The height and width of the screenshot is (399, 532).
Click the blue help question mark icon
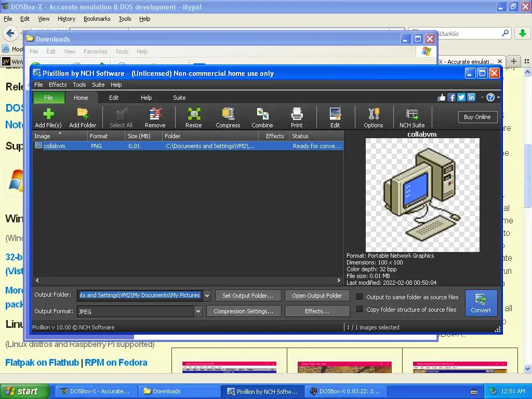(x=490, y=98)
